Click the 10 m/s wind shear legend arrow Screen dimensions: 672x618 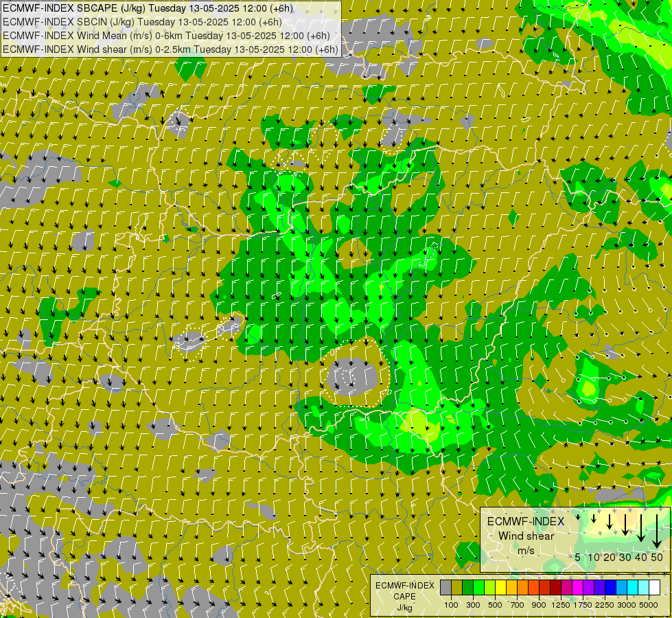594,518
